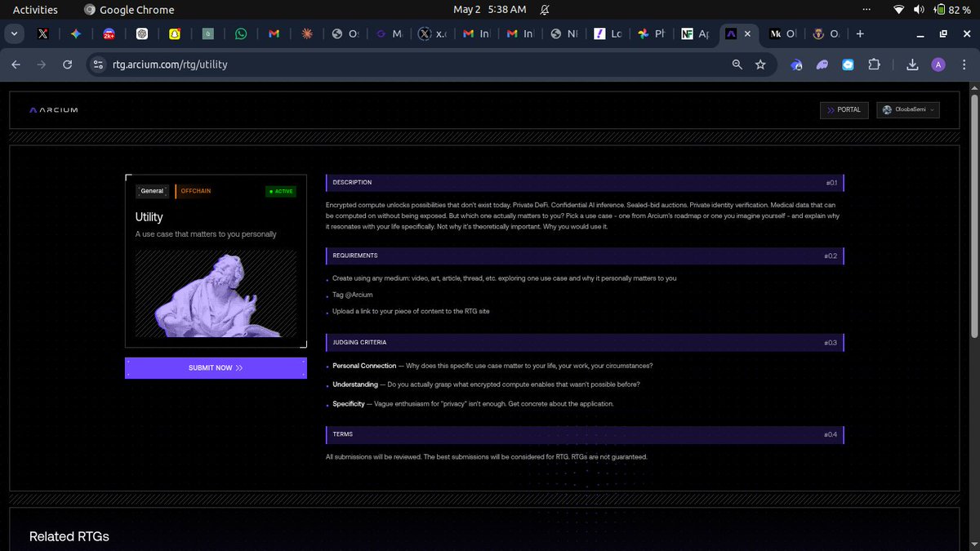Viewport: 980px width, 551px height.
Task: Open the zoom magnifier in address bar
Action: [x=737, y=64]
